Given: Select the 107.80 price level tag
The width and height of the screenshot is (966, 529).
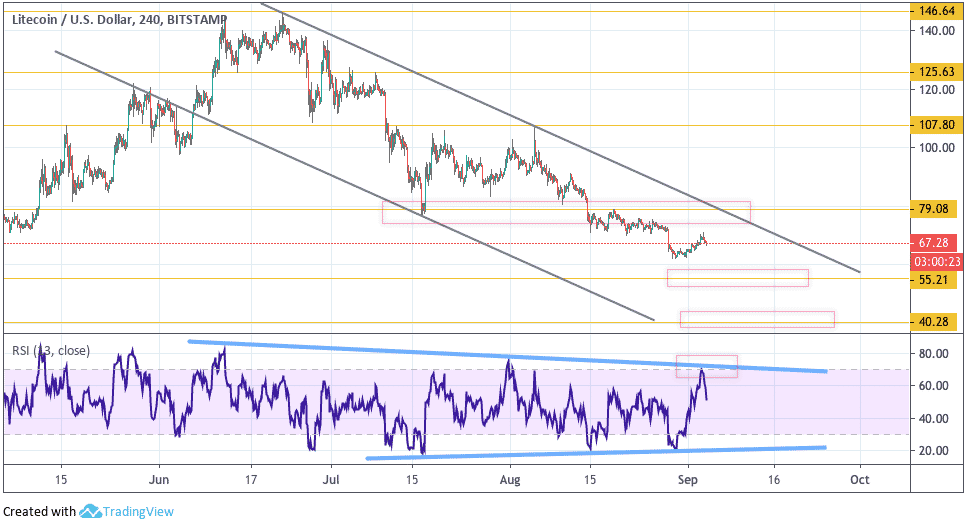Looking at the screenshot, I should pos(933,125).
